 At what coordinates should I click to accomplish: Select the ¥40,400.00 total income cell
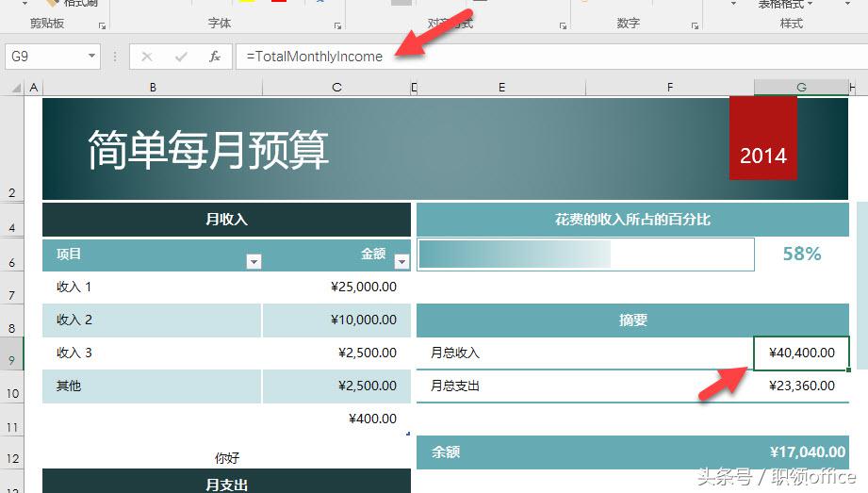coord(802,353)
